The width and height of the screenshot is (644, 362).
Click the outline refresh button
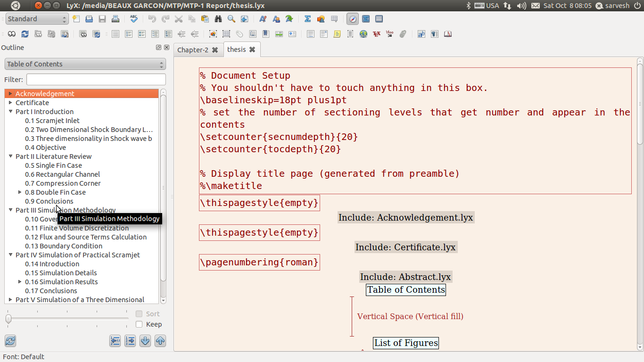coord(10,341)
